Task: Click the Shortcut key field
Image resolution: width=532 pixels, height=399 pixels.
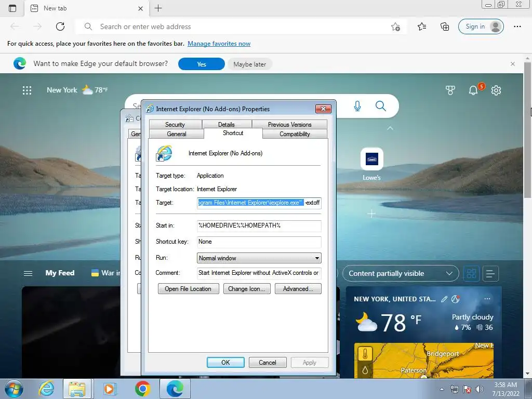Action: [259, 242]
